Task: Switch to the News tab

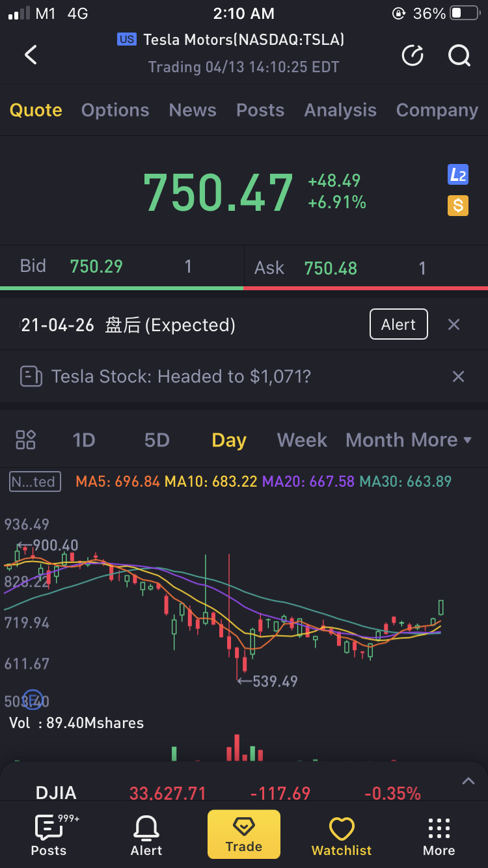Action: (193, 110)
